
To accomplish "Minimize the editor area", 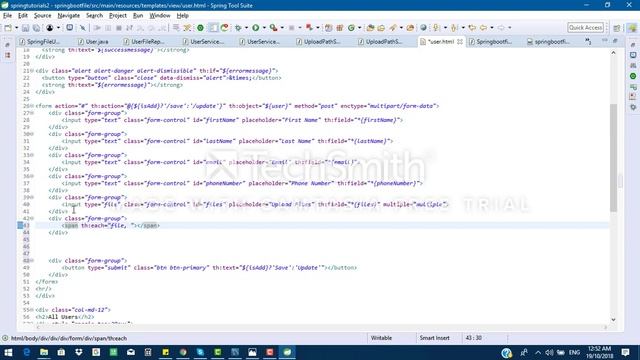I will click(x=604, y=40).
